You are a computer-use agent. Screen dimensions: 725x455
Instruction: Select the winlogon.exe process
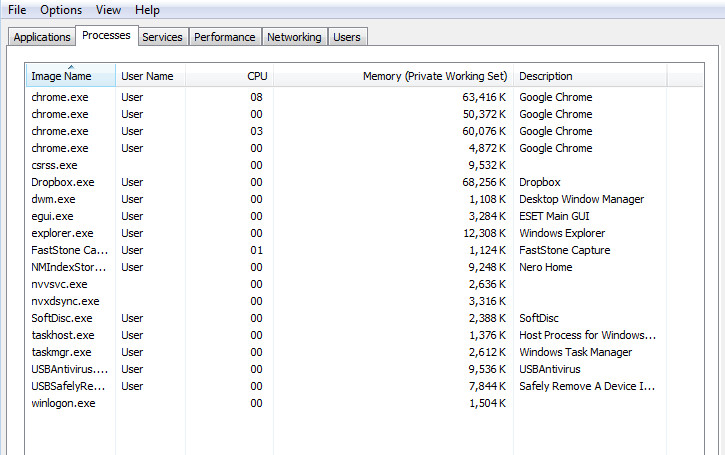pyautogui.click(x=63, y=403)
